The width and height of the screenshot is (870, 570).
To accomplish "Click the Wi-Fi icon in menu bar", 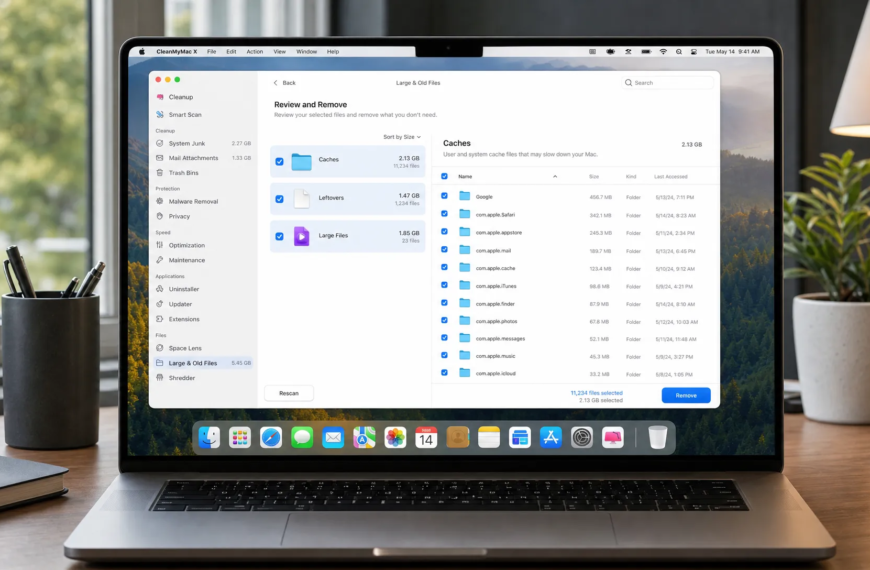I will 663,52.
